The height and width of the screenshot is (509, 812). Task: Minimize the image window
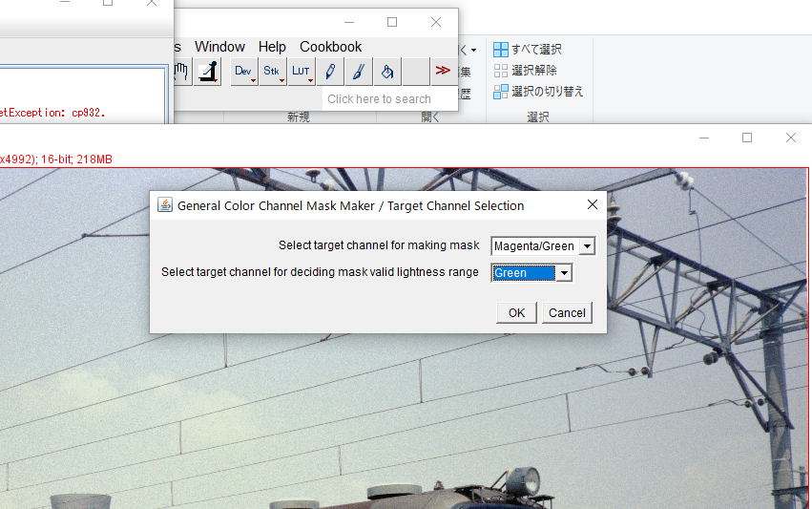pyautogui.click(x=704, y=138)
